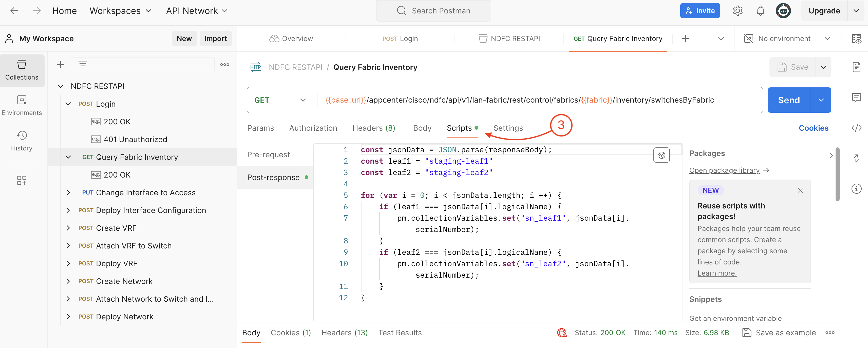Open the Upgrade dropdown arrow
The height and width of the screenshot is (348, 868).
click(x=856, y=11)
